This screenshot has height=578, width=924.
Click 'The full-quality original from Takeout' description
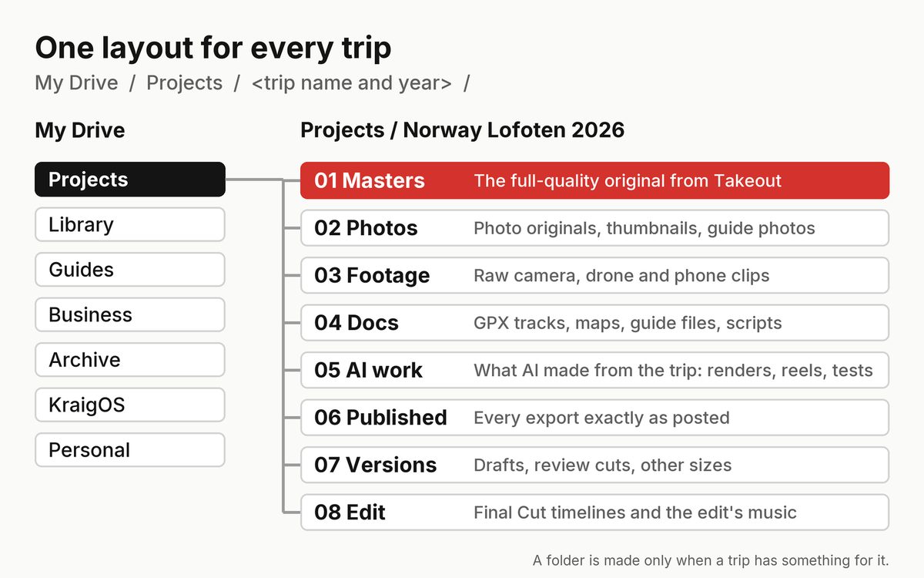tap(628, 181)
